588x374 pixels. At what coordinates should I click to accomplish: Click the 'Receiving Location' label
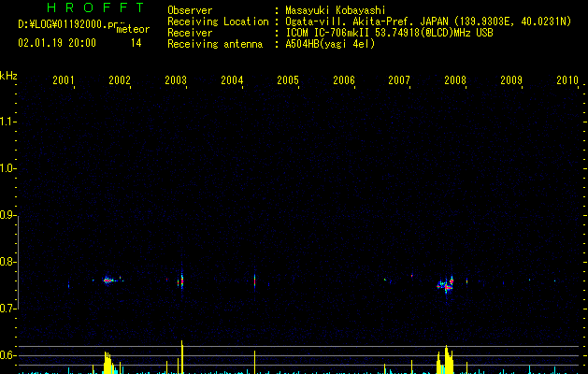click(218, 22)
